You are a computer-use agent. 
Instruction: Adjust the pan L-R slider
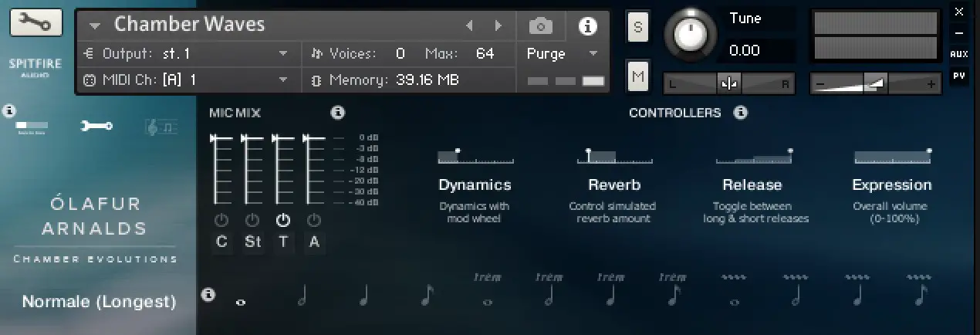729,83
